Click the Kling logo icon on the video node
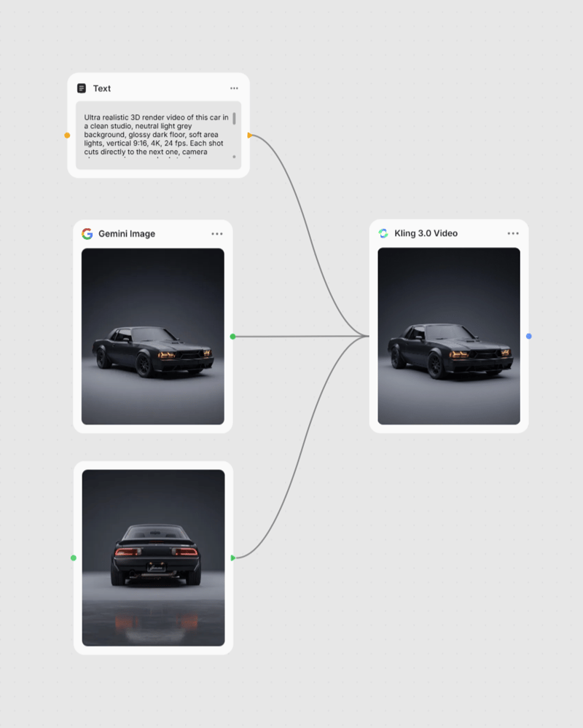 [x=383, y=233]
